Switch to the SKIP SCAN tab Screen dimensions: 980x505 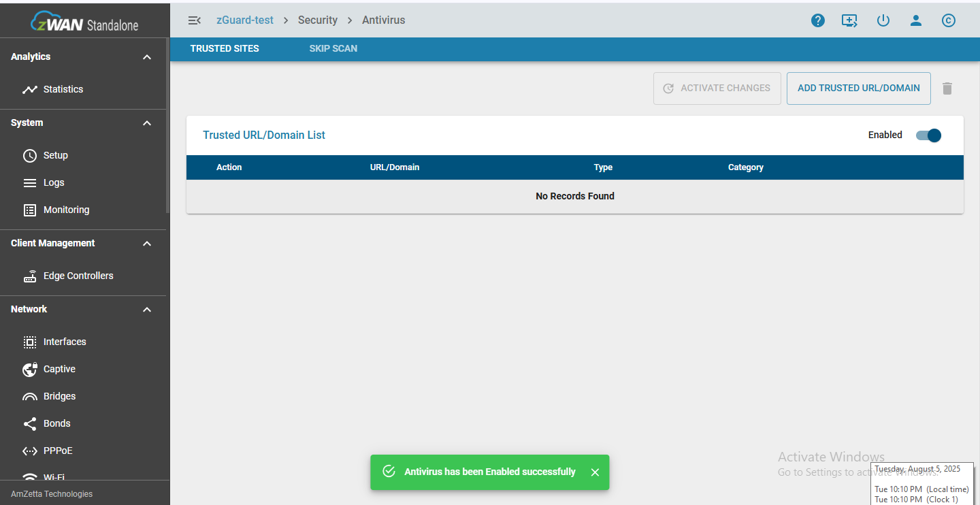tap(333, 48)
